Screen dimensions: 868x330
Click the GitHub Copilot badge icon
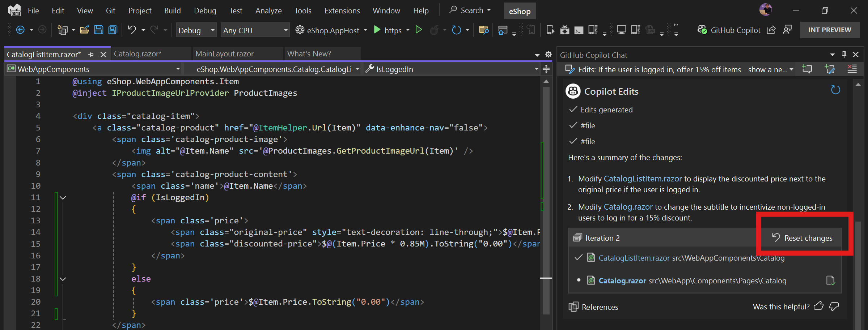(x=702, y=30)
